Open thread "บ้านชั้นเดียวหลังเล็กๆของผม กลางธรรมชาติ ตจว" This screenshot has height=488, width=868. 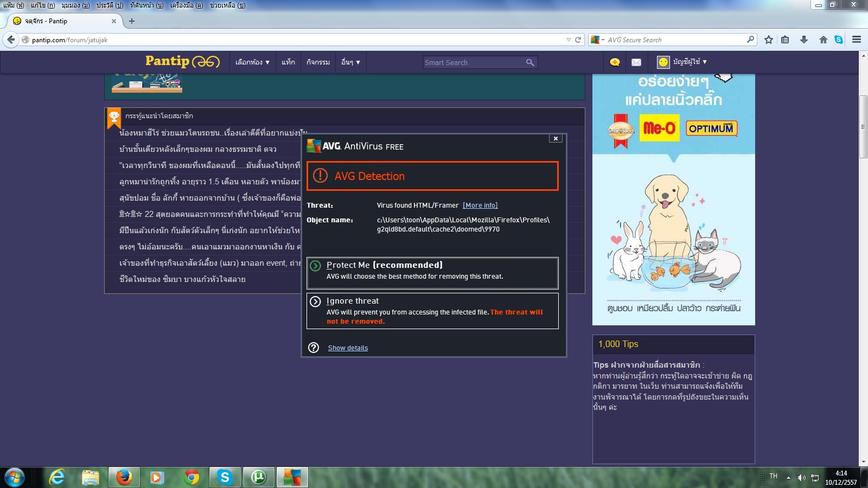click(x=198, y=149)
